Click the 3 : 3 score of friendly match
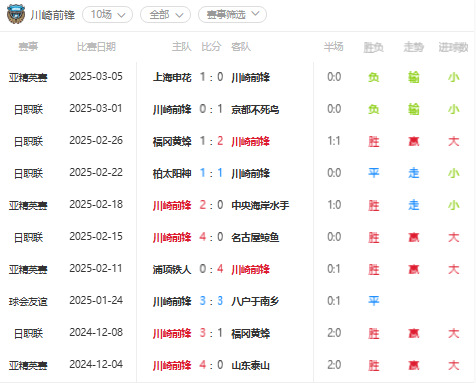The width and height of the screenshot is (476, 383). (x=211, y=301)
